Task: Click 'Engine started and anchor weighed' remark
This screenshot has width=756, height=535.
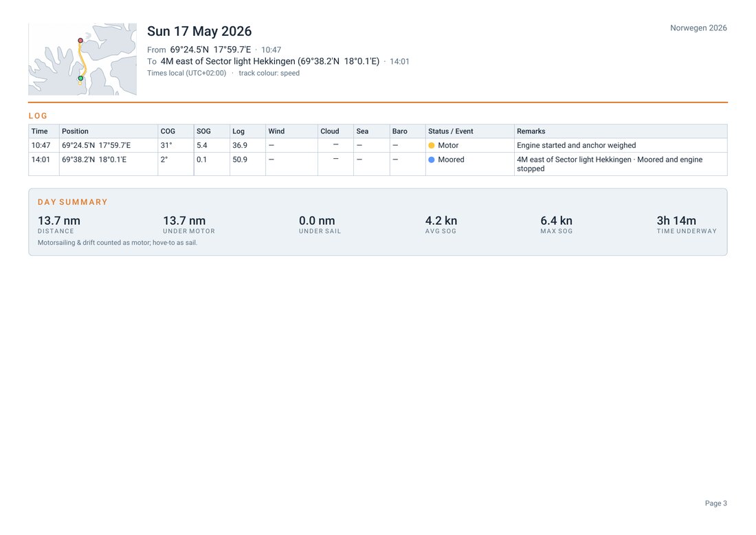Action: point(576,145)
